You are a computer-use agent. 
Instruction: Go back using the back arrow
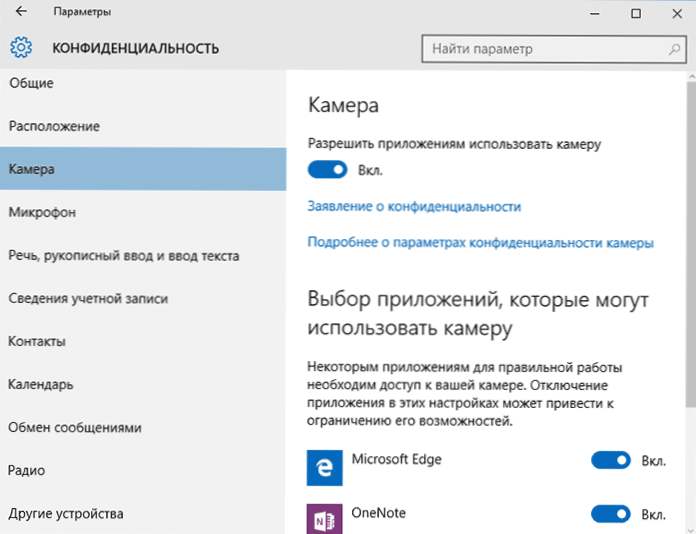[21, 12]
